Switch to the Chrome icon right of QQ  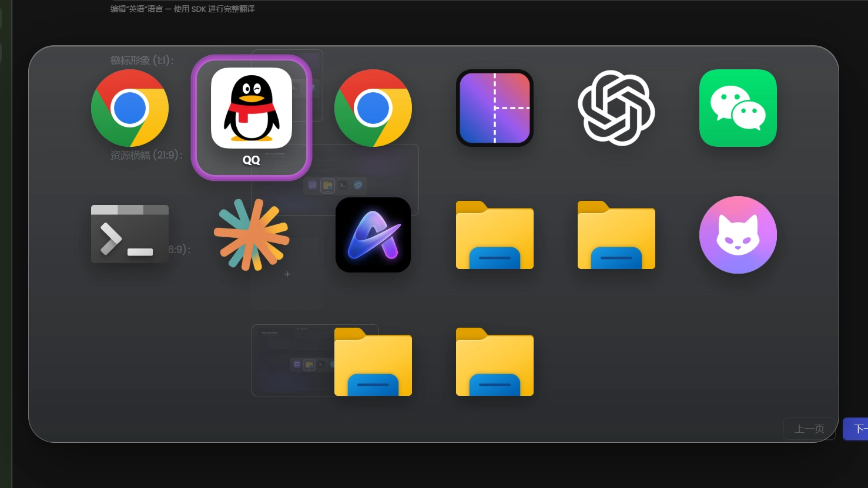[373, 108]
